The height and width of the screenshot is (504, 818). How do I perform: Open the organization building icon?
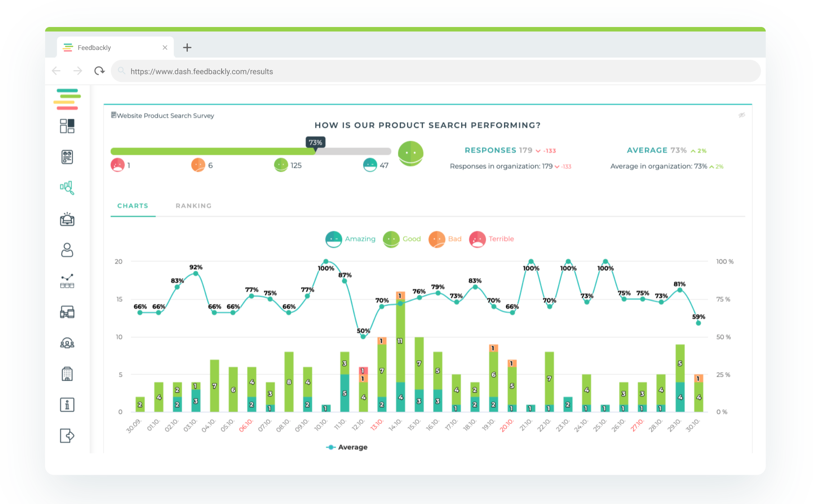[x=67, y=373]
